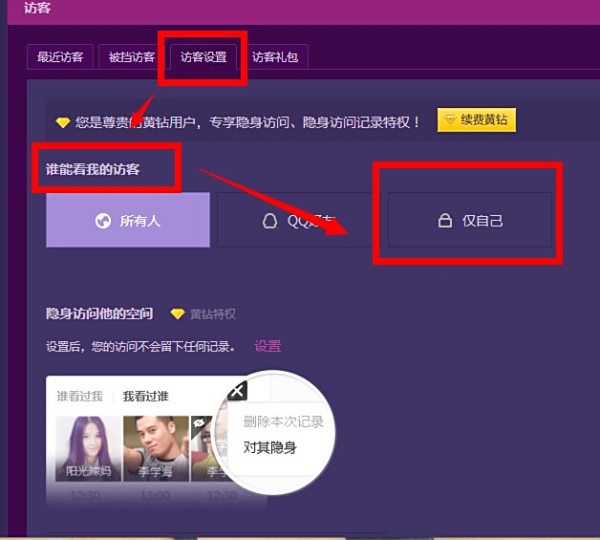The width and height of the screenshot is (600, 540).
Task: Choose 对其隐身 menu entry
Action: coord(270,447)
